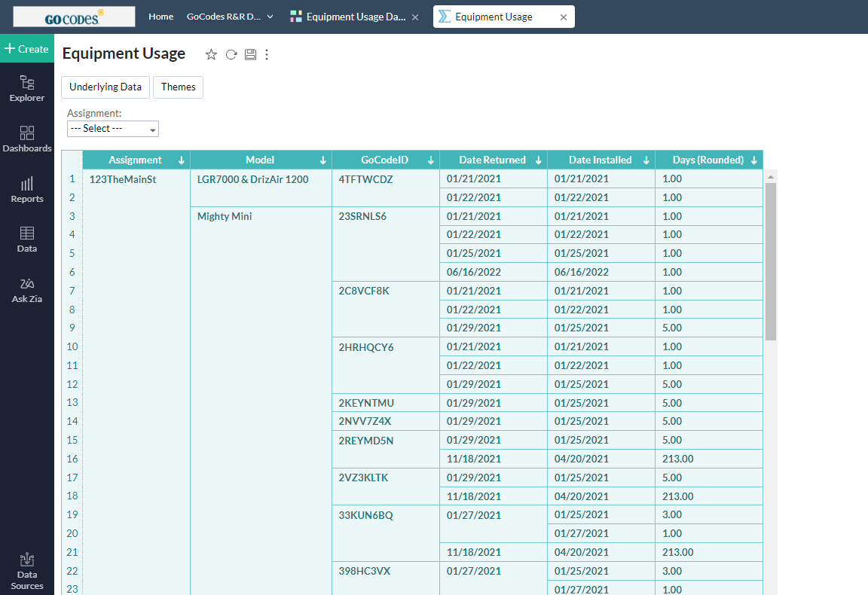Image resolution: width=868 pixels, height=595 pixels.
Task: Sort by the Days (Rounded) column arrow
Action: 754,160
